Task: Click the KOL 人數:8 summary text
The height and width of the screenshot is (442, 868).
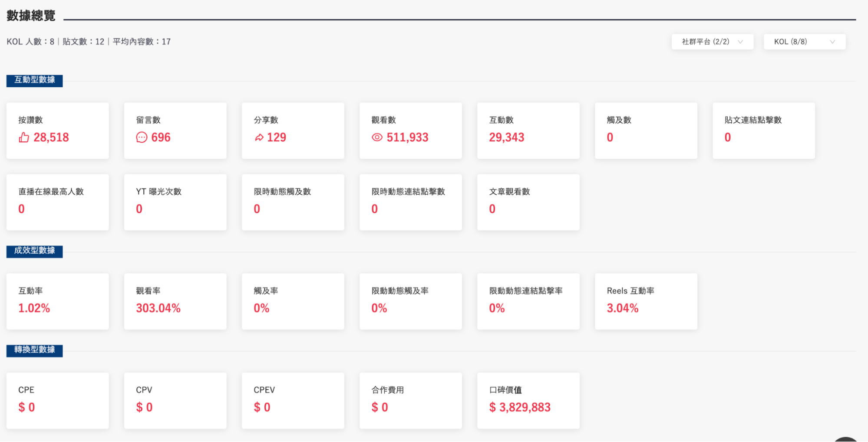Action: (30, 42)
